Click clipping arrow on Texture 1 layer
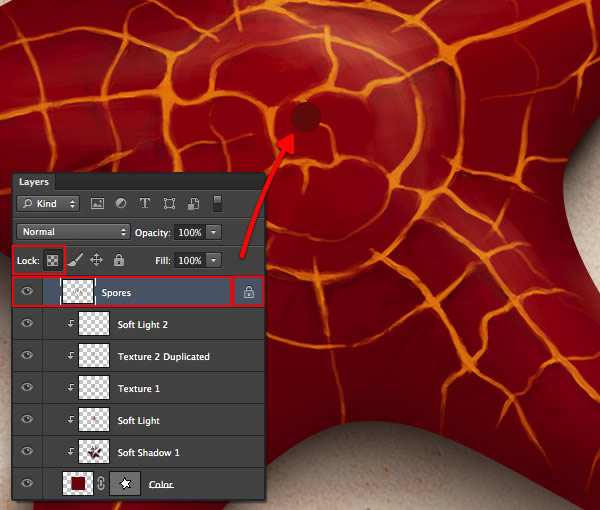600x510 pixels. (71, 388)
